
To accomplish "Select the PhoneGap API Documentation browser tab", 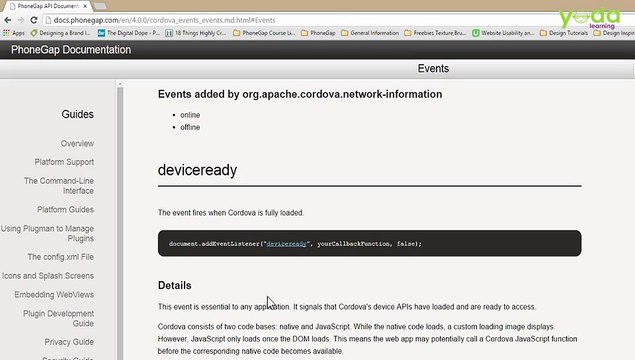I will [47, 6].
